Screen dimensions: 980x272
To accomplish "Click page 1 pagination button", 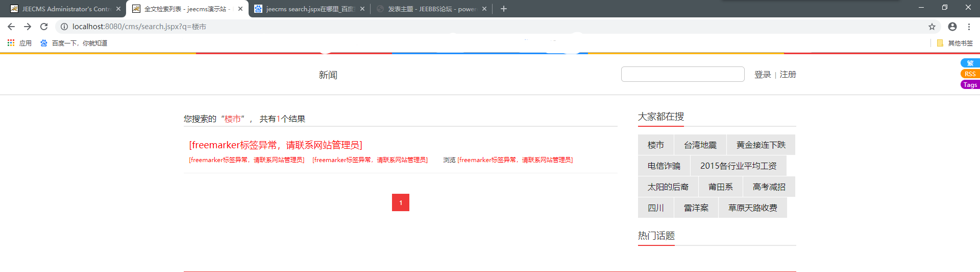I will tap(401, 202).
